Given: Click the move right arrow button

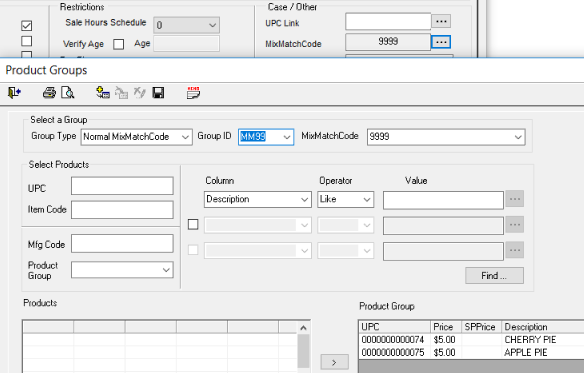Looking at the screenshot, I should pos(334,362).
